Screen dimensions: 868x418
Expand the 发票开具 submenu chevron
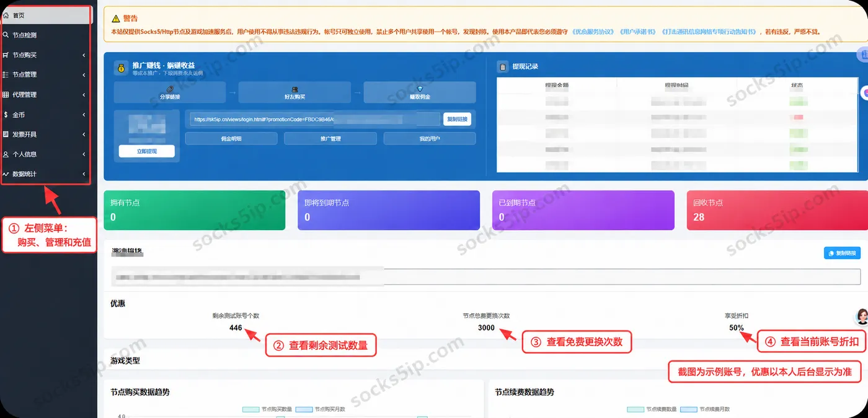pos(84,134)
